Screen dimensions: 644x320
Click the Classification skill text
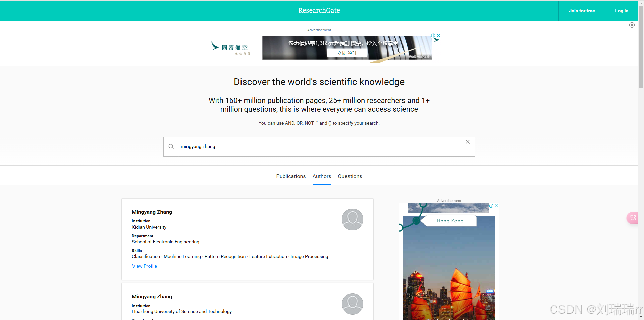click(x=146, y=256)
